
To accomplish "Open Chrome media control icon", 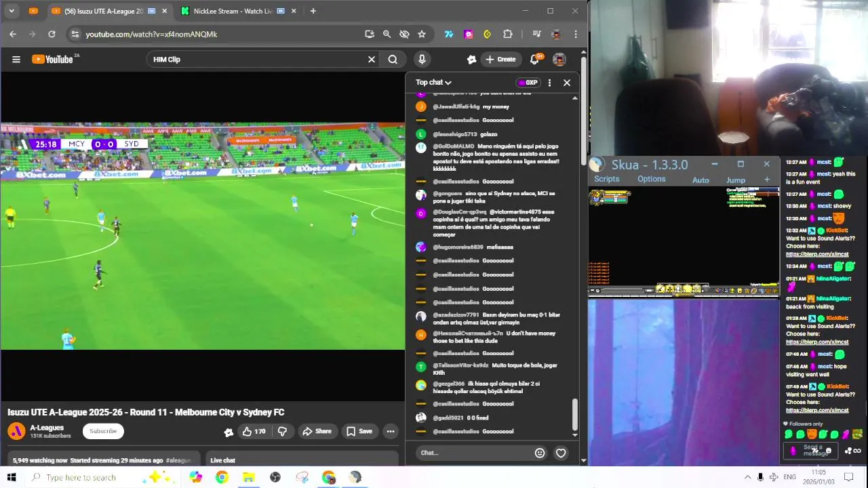I will pos(536,34).
